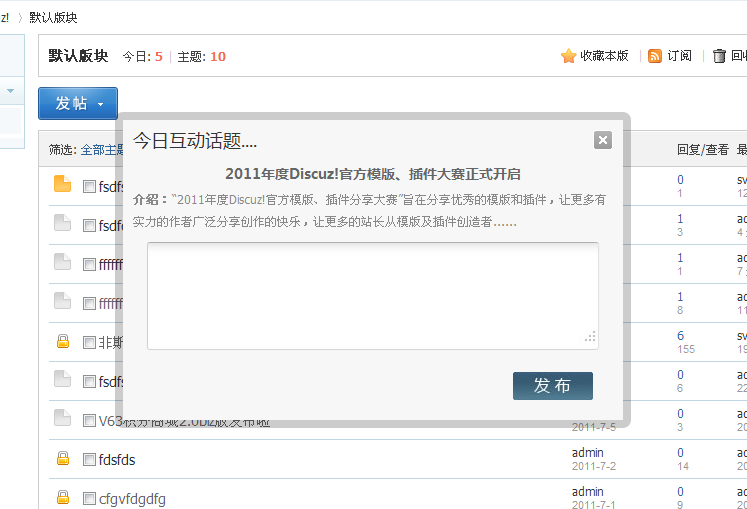Filter by 全部主题
This screenshot has width=747, height=509.
(x=102, y=150)
